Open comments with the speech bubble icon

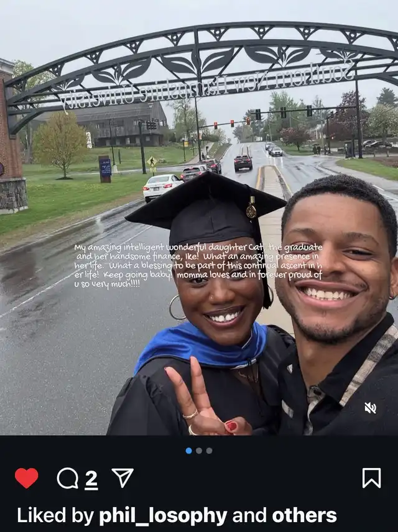pyautogui.click(x=67, y=478)
